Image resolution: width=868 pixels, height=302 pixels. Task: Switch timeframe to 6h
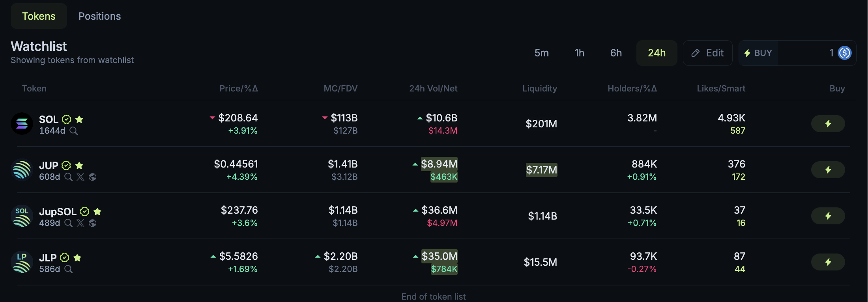tap(616, 53)
